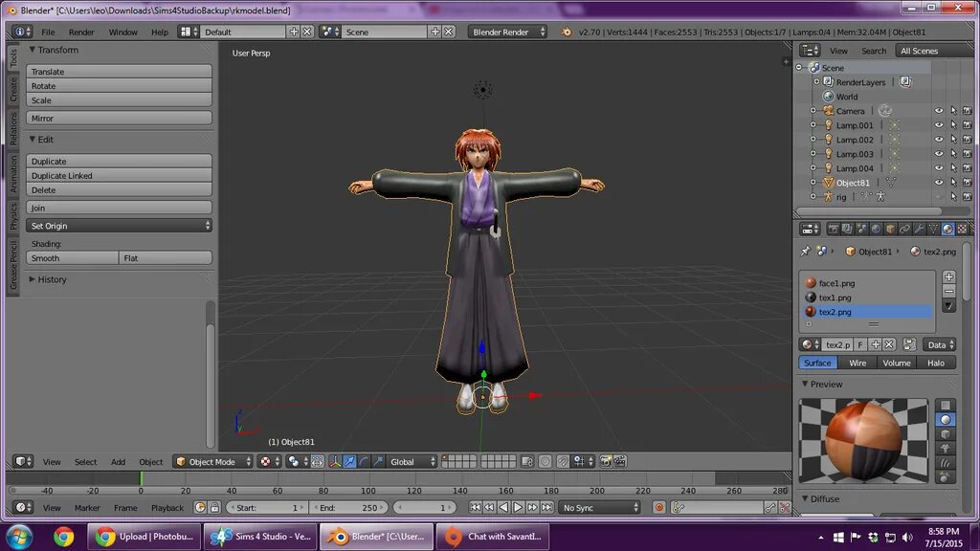The image size is (980, 551).
Task: Click the Translate button
Action: 119,71
